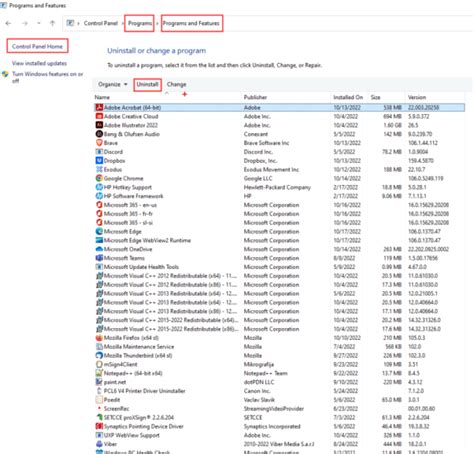Viewport: 474px width, 454px height.
Task: Select the Poedit entry
Action: click(279, 400)
